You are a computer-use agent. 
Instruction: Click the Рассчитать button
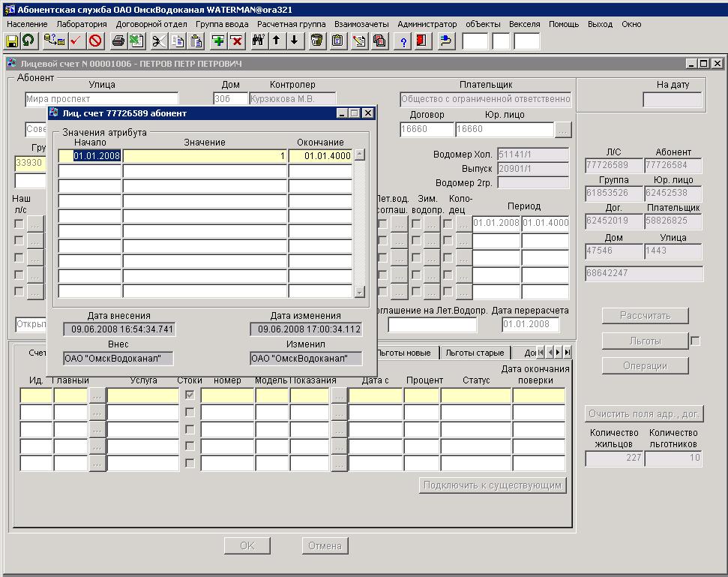[645, 316]
